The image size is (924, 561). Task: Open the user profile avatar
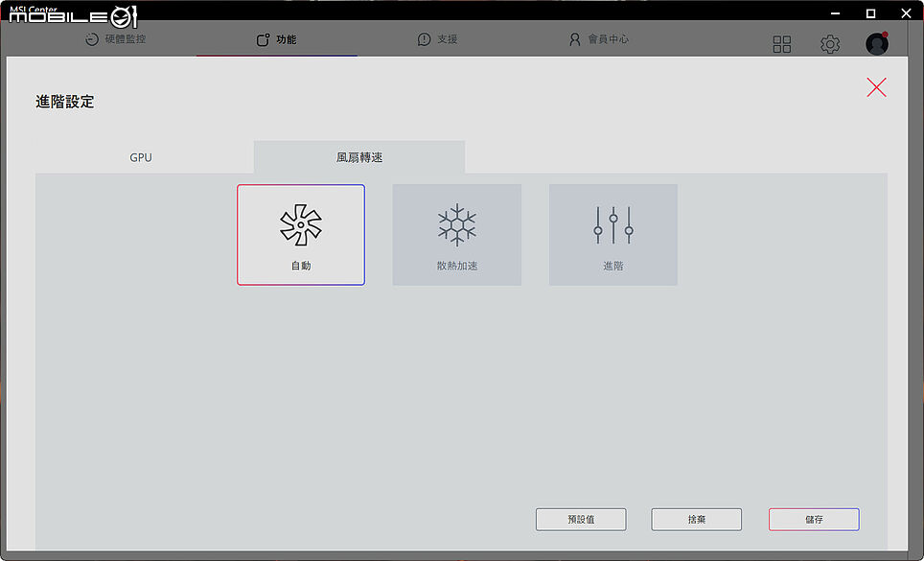[877, 43]
